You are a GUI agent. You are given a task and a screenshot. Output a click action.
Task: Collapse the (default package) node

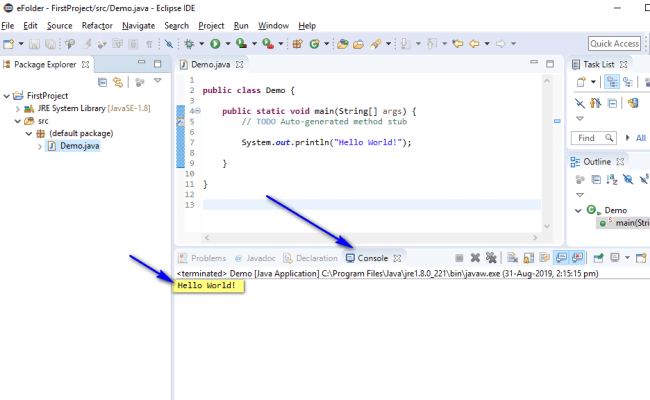pyautogui.click(x=29, y=134)
